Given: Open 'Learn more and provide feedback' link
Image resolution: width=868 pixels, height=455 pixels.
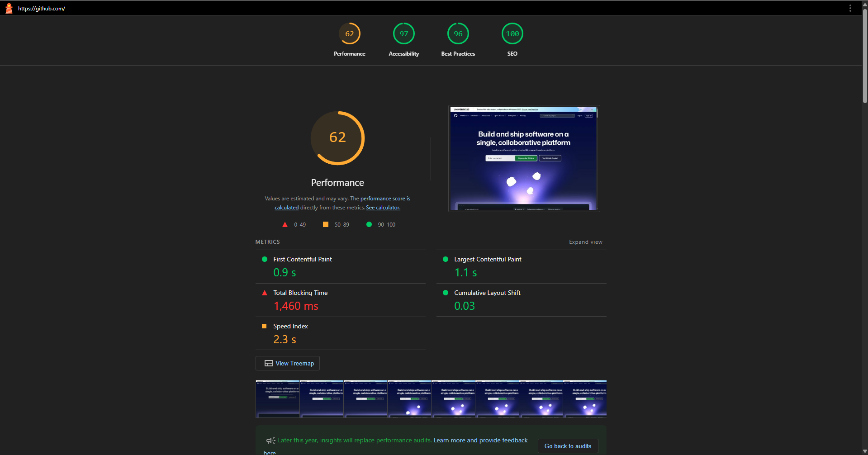Looking at the screenshot, I should (480, 440).
